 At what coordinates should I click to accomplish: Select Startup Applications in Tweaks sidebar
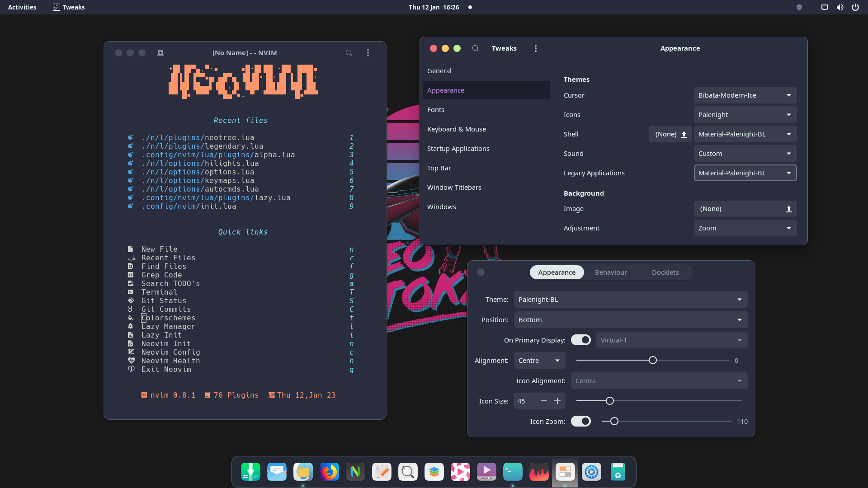[x=486, y=149]
